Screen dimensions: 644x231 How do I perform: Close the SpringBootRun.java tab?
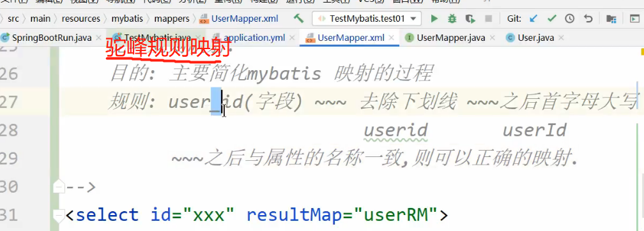coord(98,38)
